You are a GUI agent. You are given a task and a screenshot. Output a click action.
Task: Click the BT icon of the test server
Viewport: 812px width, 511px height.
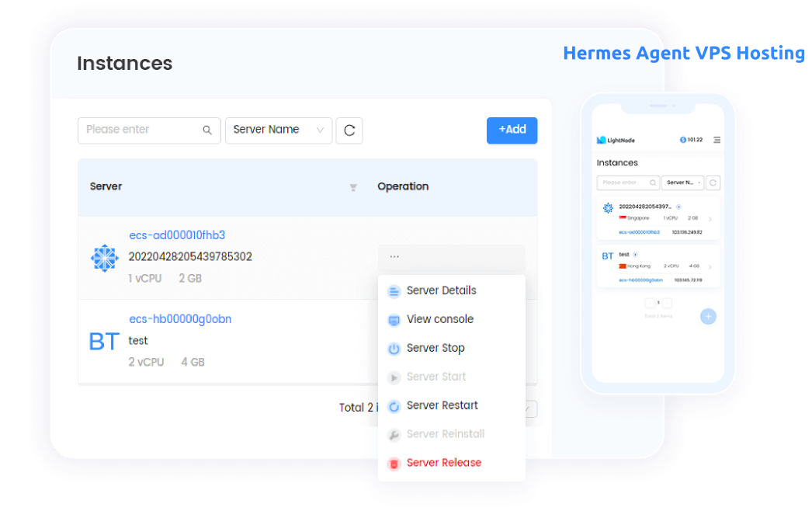(x=104, y=341)
